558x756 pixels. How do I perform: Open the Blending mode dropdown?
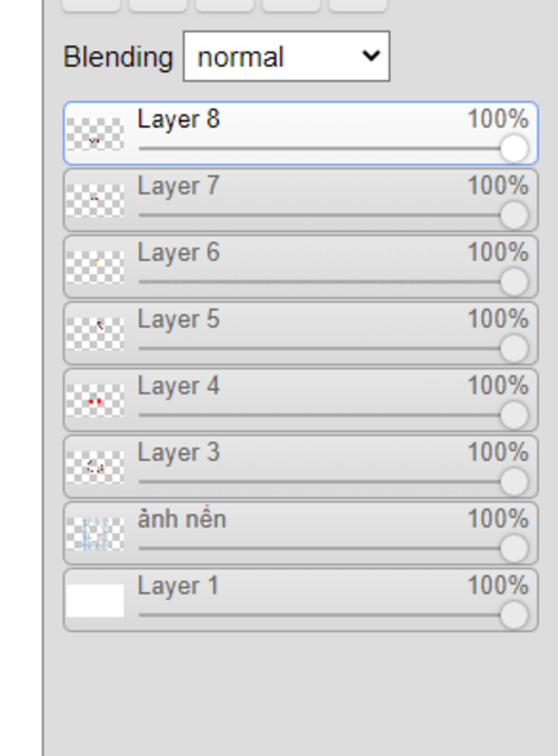coord(286,56)
